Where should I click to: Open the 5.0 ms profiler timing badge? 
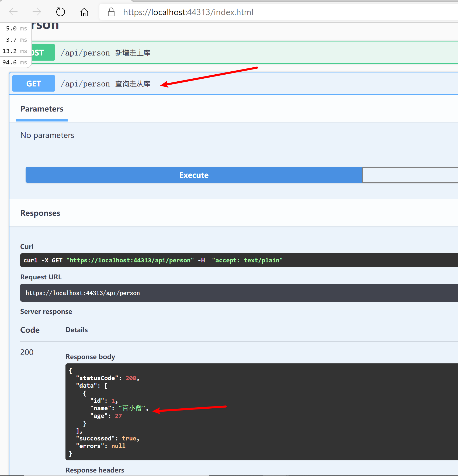(15, 29)
